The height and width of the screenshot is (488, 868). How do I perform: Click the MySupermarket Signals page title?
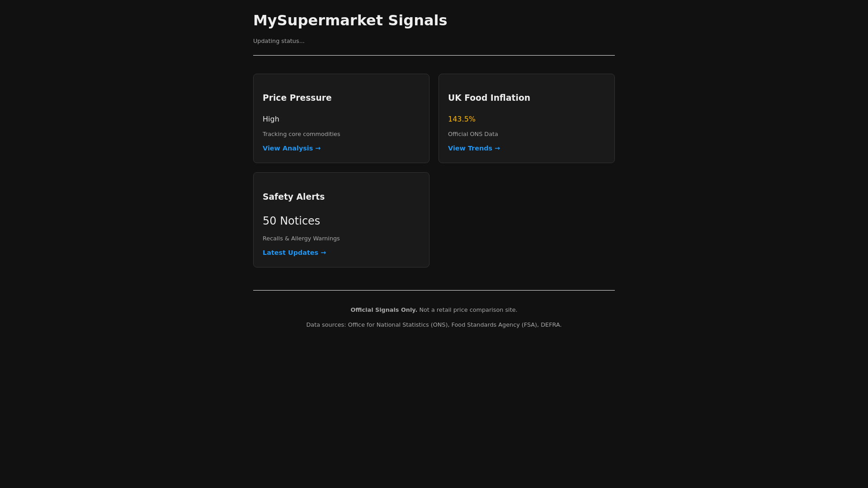pyautogui.click(x=350, y=20)
